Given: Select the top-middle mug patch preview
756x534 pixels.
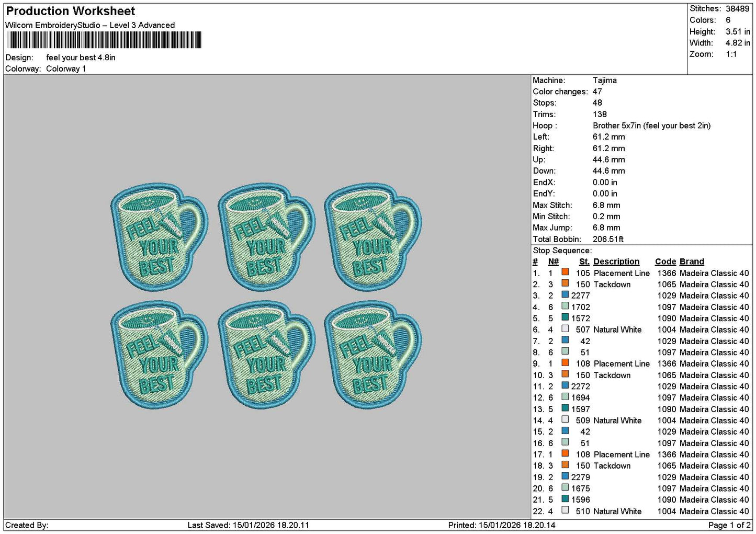Looking at the screenshot, I should 266,236.
